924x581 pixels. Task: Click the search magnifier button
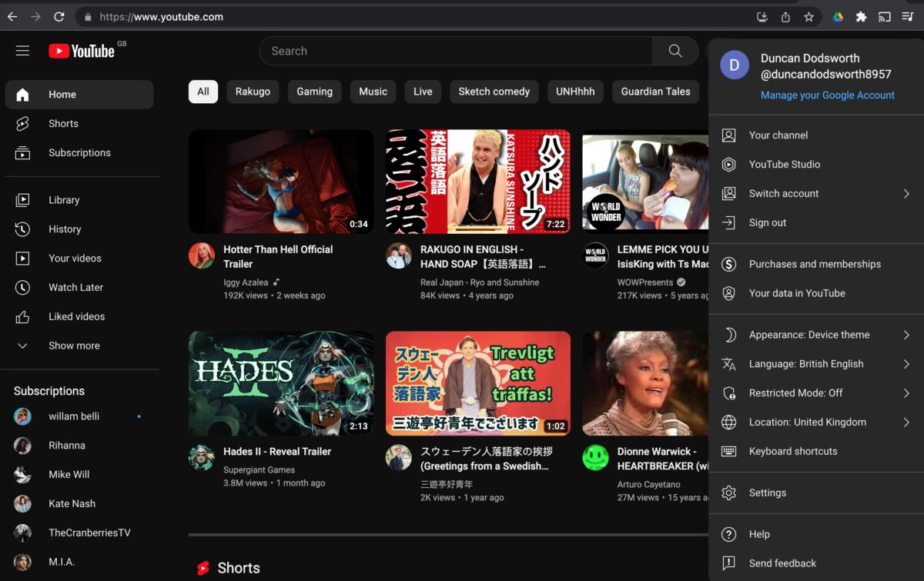pyautogui.click(x=675, y=51)
